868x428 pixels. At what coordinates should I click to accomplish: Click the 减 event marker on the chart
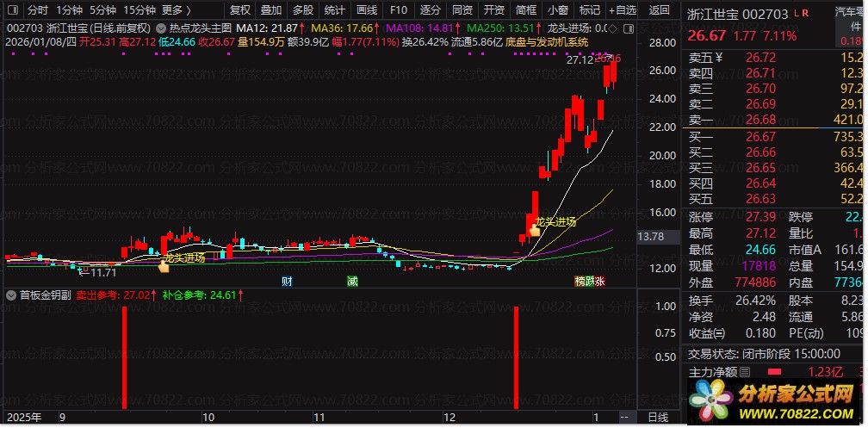click(x=352, y=282)
